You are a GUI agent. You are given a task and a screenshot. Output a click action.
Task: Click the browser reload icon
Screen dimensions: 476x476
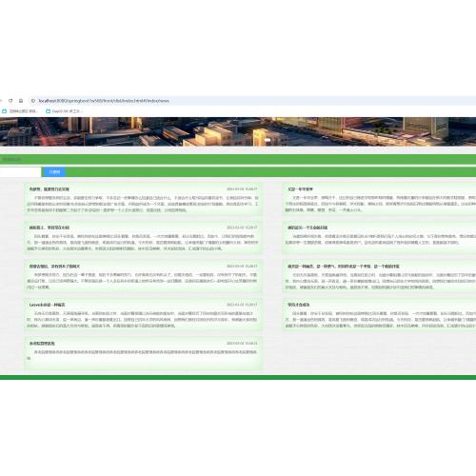pos(10,101)
